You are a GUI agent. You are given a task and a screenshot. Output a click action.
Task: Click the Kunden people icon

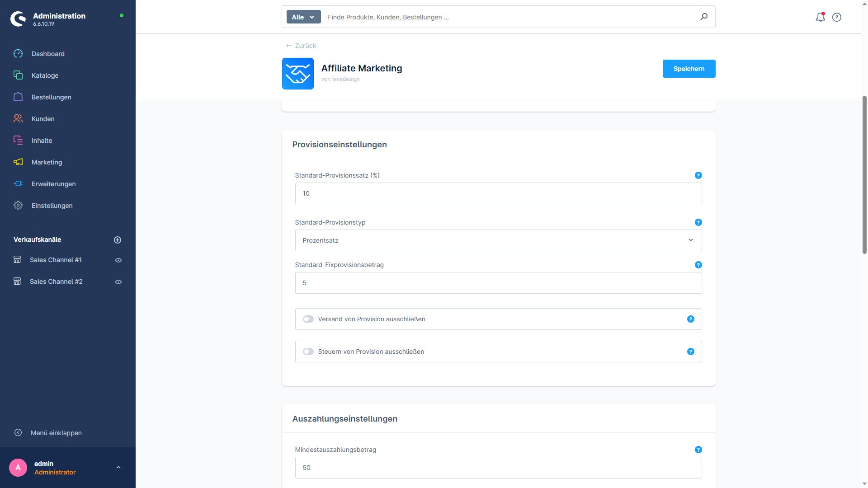[x=18, y=119]
